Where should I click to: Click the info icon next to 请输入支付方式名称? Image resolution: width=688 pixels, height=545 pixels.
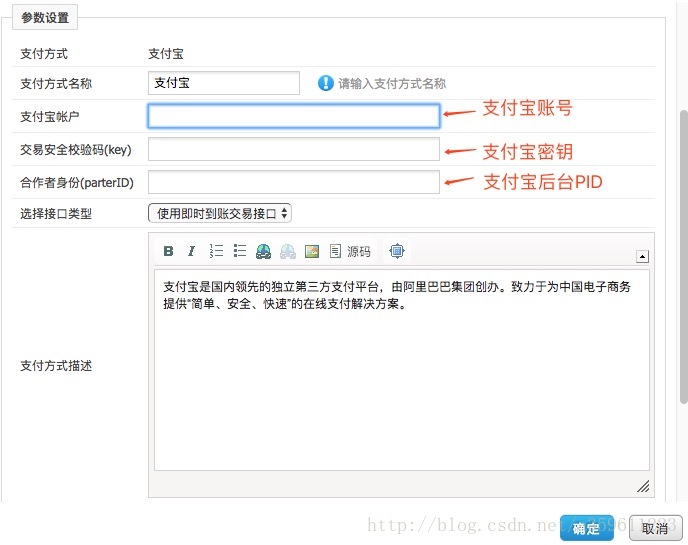[x=326, y=83]
